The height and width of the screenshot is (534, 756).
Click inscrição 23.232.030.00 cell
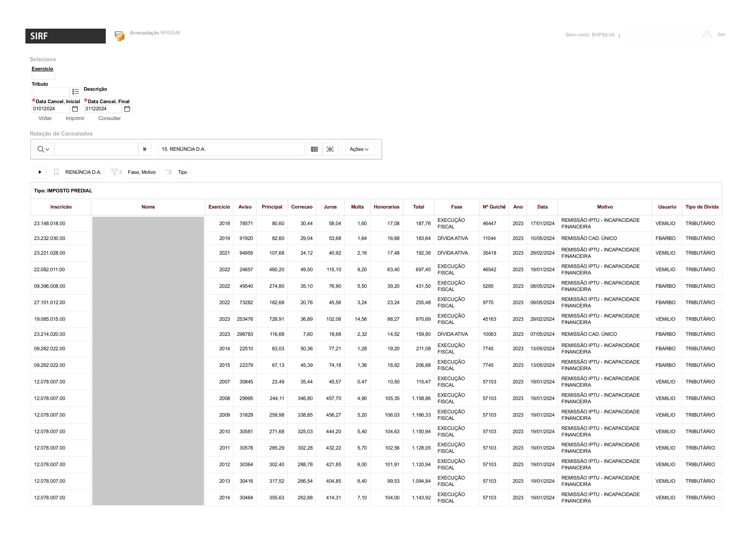[x=61, y=238]
